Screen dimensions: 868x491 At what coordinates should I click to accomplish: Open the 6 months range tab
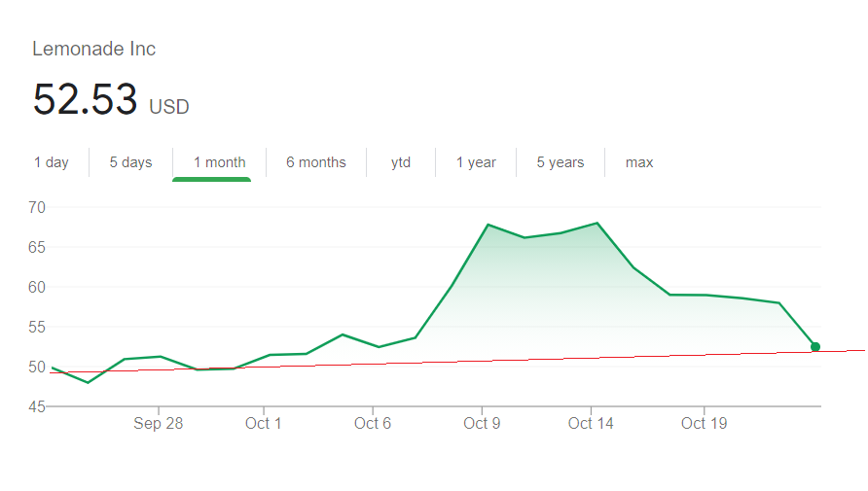click(316, 162)
